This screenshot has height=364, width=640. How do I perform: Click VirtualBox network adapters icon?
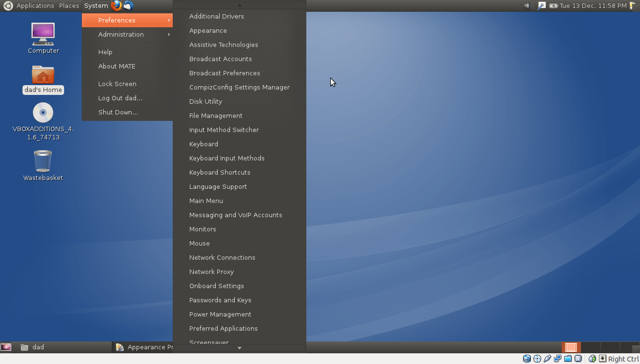pos(557,359)
